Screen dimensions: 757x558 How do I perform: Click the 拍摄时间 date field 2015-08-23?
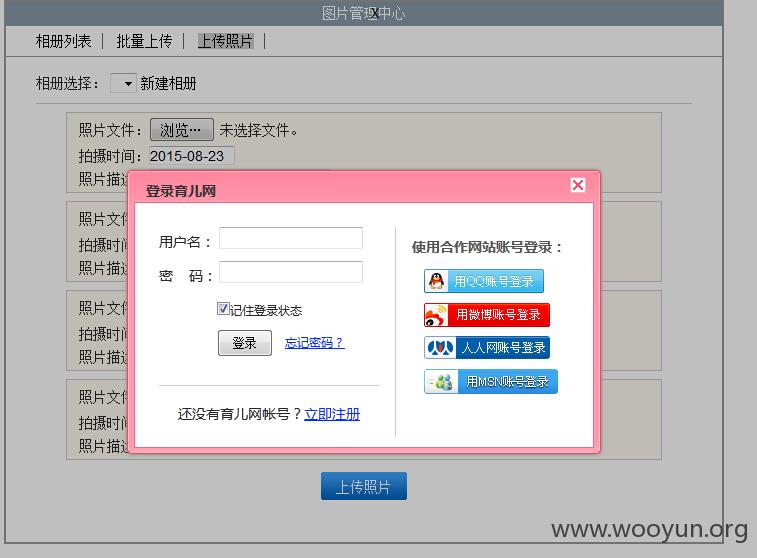click(192, 156)
